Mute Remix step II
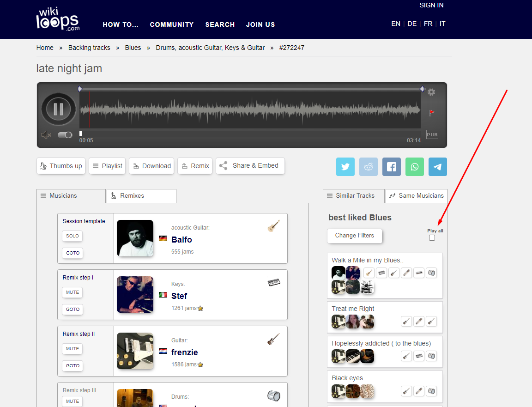532x407 pixels. pos(72,349)
